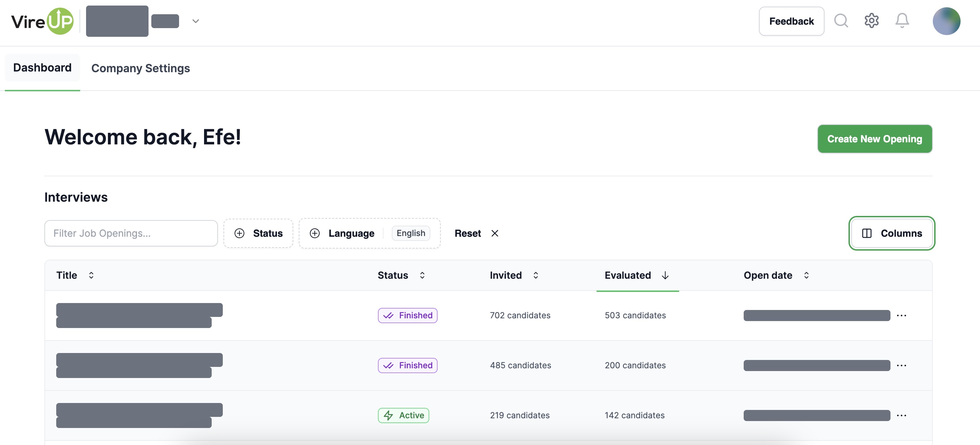Open notifications via the bell icon
Screen dimensions: 980x445
902,21
